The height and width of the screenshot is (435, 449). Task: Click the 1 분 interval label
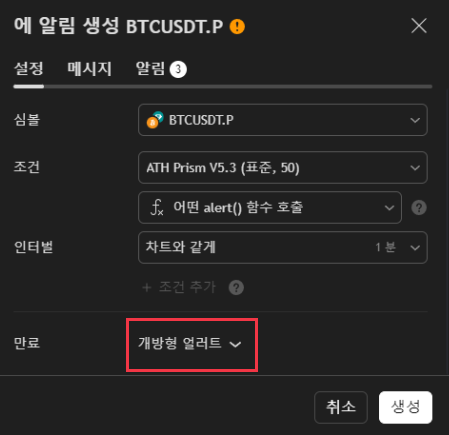[385, 248]
